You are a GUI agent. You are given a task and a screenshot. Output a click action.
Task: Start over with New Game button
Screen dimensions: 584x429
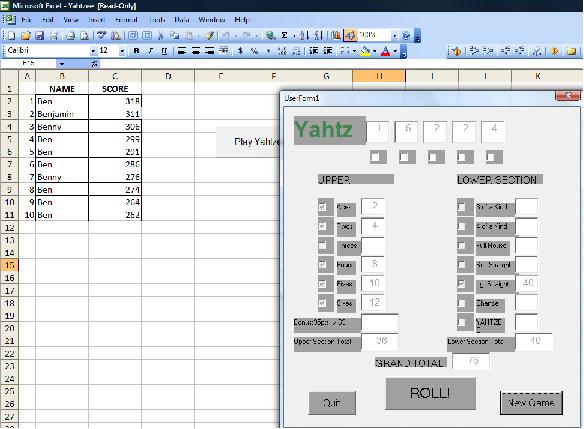(x=531, y=403)
